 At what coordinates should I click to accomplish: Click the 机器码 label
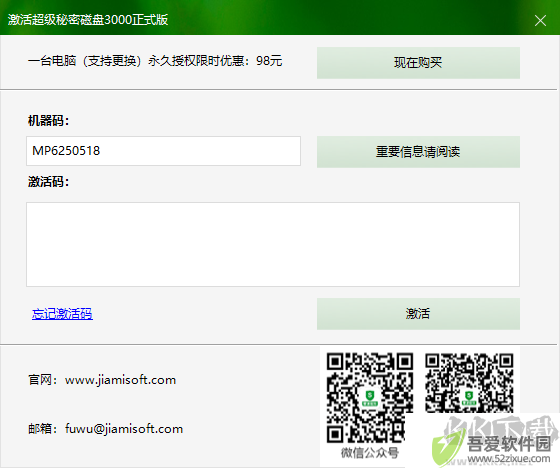click(48, 121)
